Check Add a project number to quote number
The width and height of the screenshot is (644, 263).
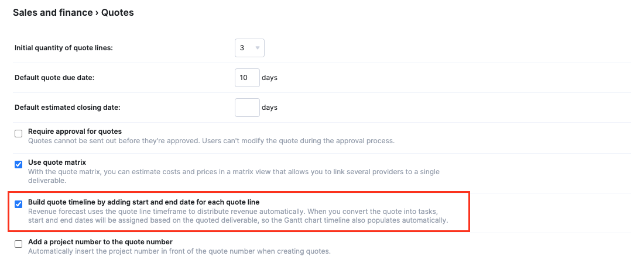19,244
